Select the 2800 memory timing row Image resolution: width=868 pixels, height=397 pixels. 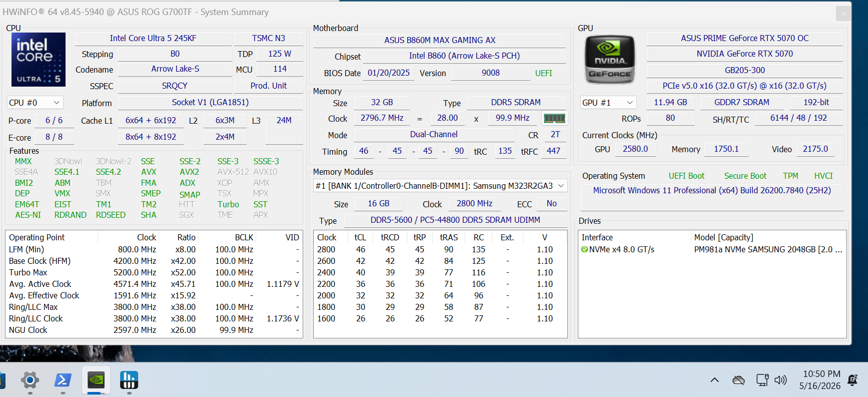click(440, 249)
